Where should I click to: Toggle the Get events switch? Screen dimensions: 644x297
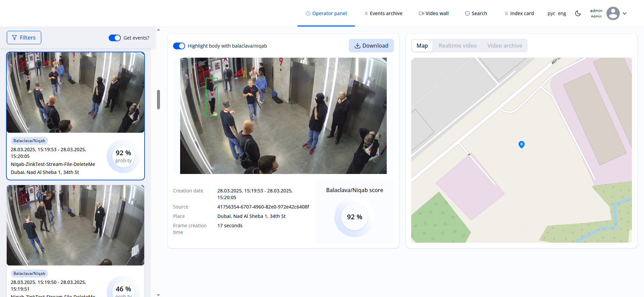point(114,38)
